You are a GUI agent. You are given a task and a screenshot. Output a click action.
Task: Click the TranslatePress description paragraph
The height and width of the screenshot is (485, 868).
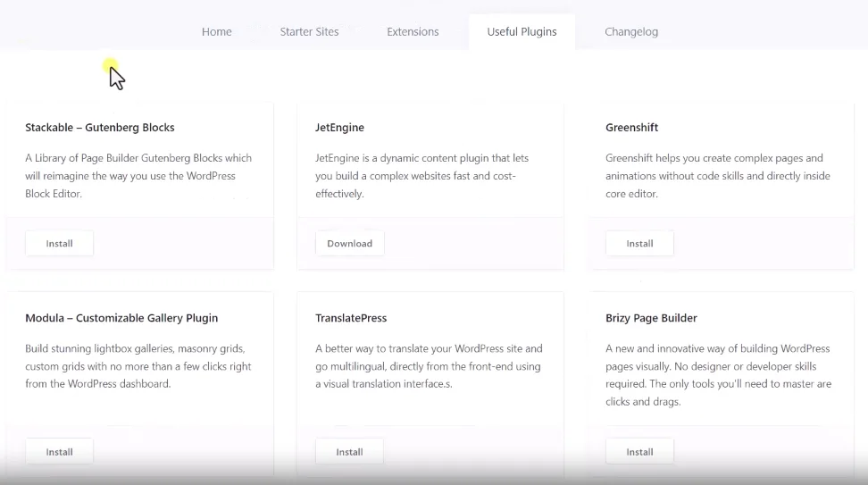coord(429,366)
